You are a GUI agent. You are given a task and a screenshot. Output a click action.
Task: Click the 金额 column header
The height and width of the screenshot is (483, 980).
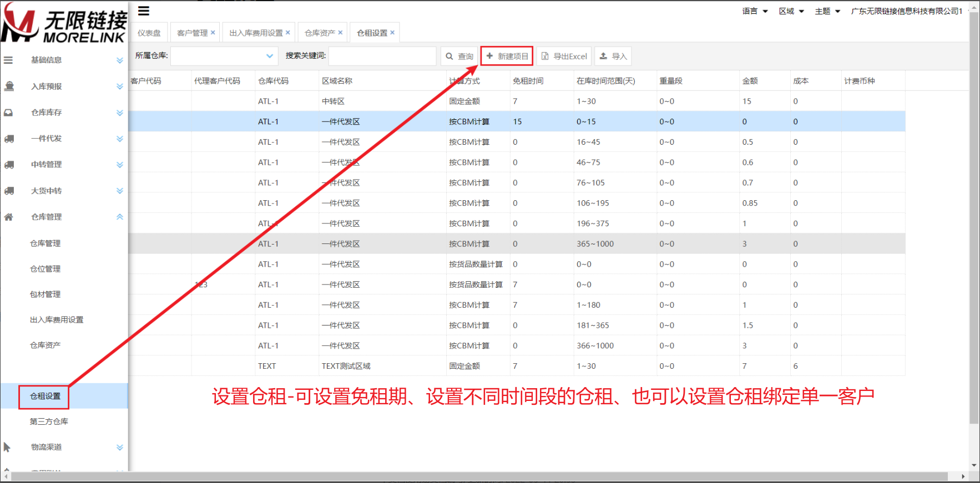tap(750, 81)
